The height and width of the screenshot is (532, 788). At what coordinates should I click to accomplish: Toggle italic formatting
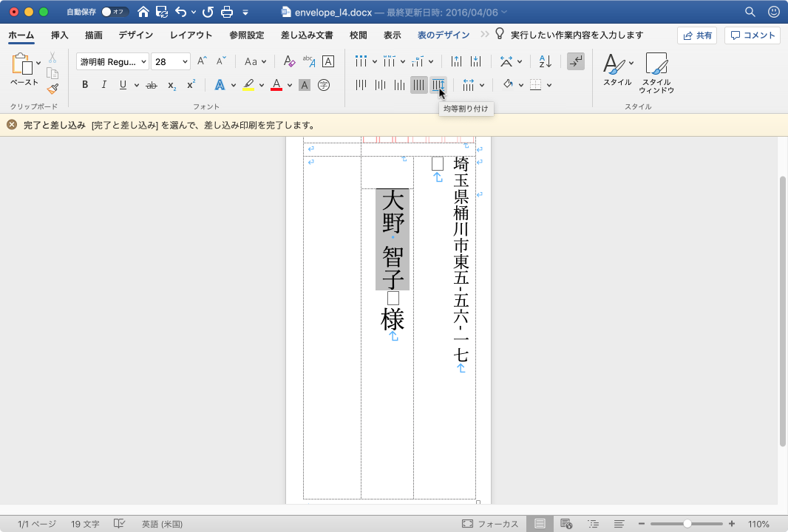(104, 85)
